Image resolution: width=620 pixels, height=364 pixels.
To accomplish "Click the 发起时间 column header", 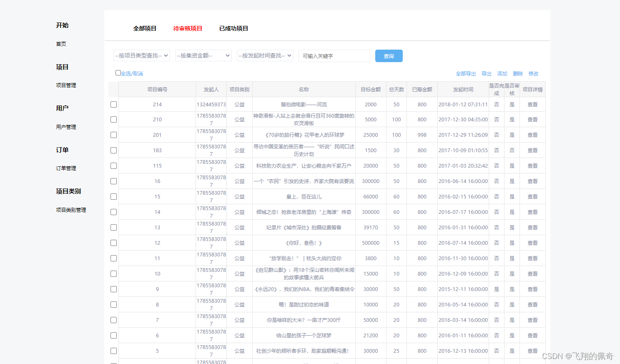I will [x=463, y=89].
